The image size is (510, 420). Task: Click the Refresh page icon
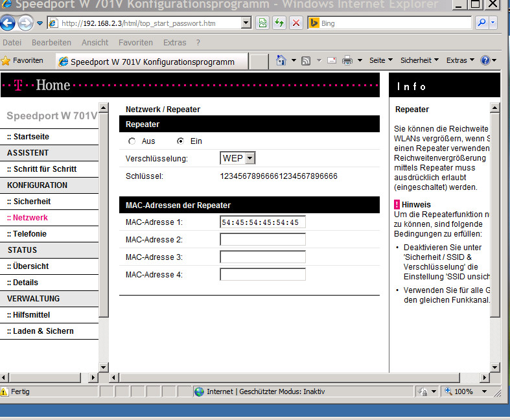point(279,23)
